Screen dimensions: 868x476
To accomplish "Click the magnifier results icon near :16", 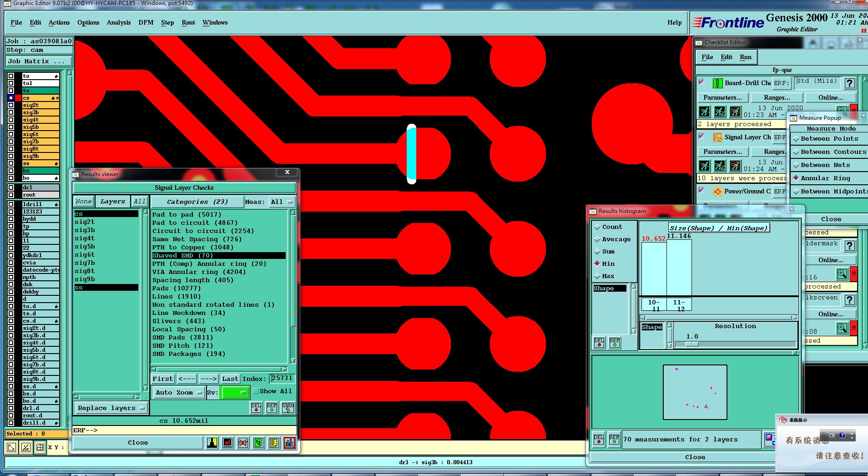I will coord(842,273).
